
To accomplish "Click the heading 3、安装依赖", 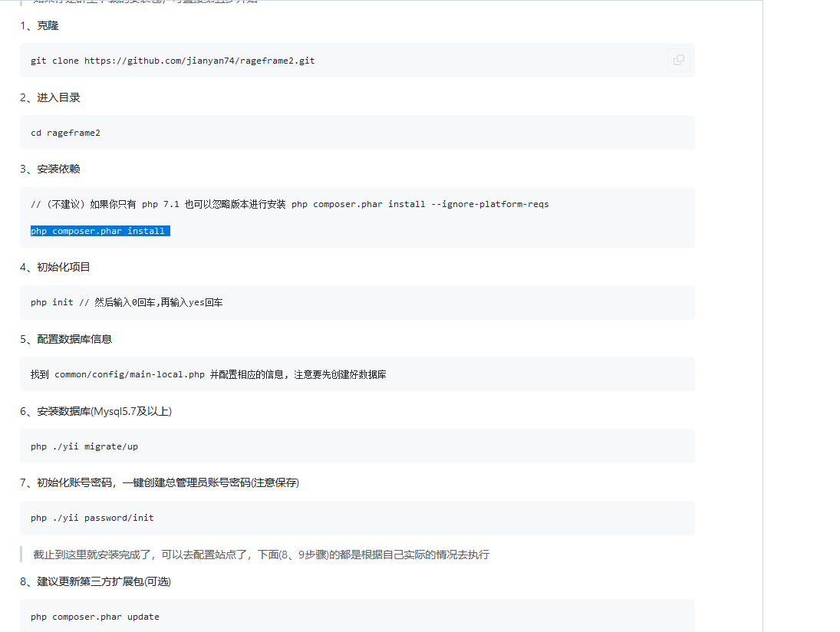I will 50,169.
